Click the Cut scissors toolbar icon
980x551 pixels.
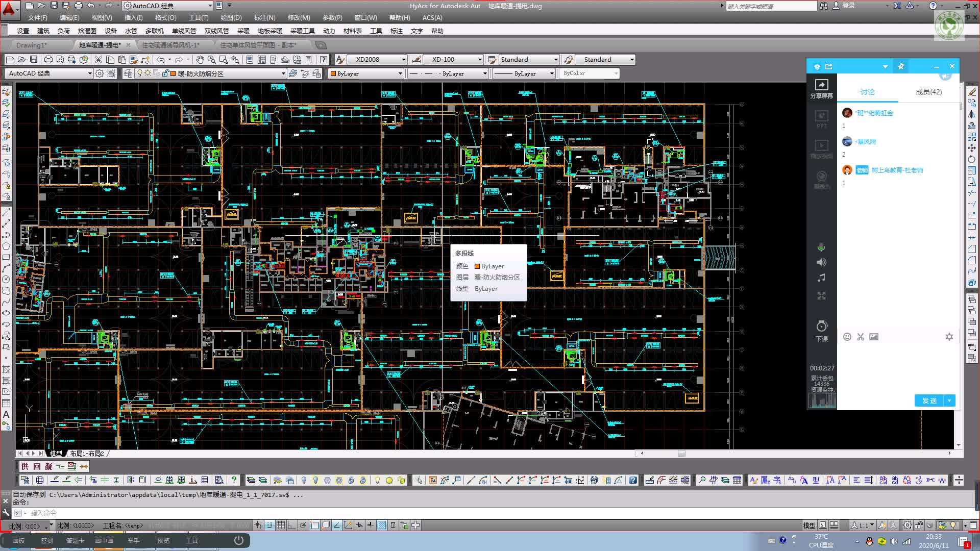click(x=99, y=60)
